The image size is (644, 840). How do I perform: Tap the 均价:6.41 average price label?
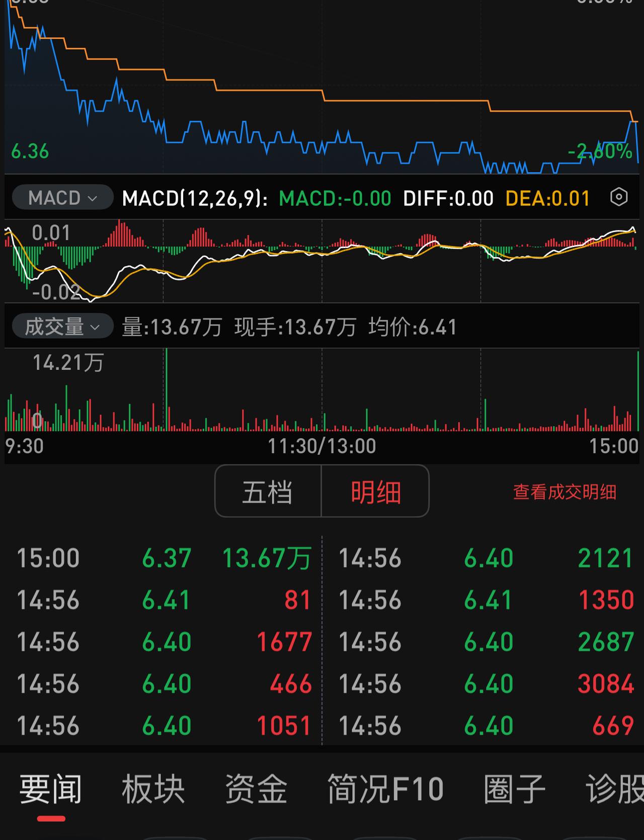tap(413, 327)
